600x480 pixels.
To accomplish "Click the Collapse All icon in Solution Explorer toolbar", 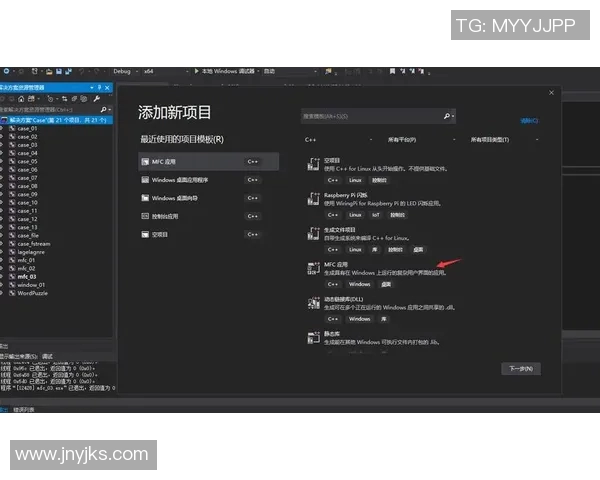I will 74,99.
